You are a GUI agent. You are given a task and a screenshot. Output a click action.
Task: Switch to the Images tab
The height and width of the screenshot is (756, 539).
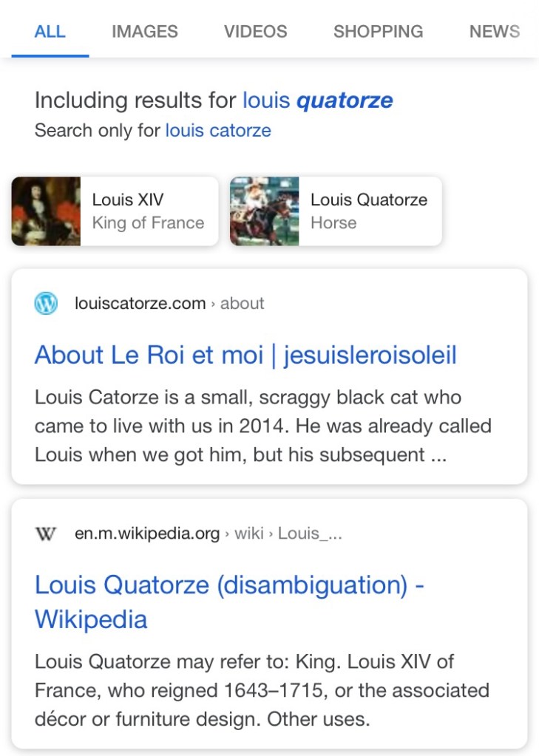coord(145,32)
